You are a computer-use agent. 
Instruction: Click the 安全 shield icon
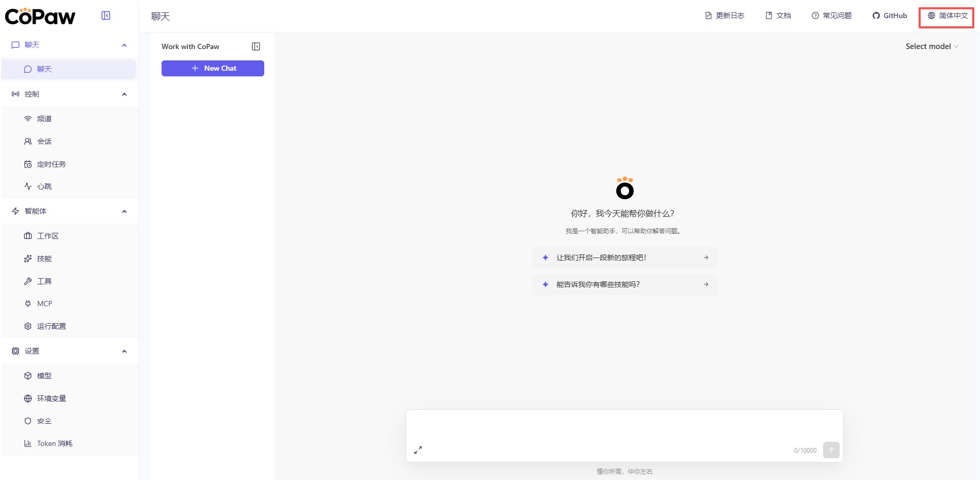(x=28, y=421)
